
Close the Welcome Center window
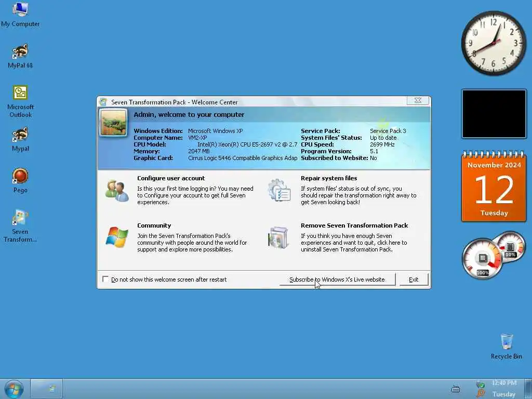418,100
